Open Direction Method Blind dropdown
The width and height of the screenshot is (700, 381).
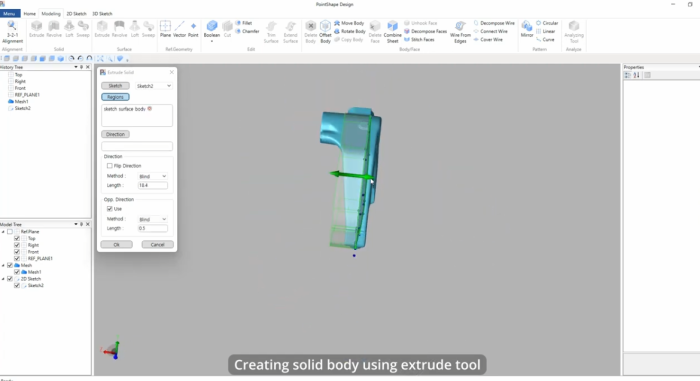[153, 176]
